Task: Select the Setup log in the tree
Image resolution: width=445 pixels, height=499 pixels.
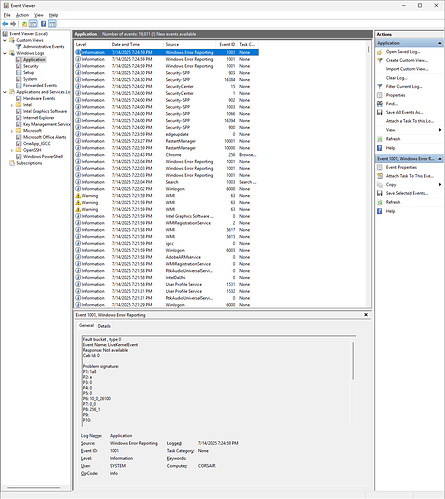Action: [28, 73]
